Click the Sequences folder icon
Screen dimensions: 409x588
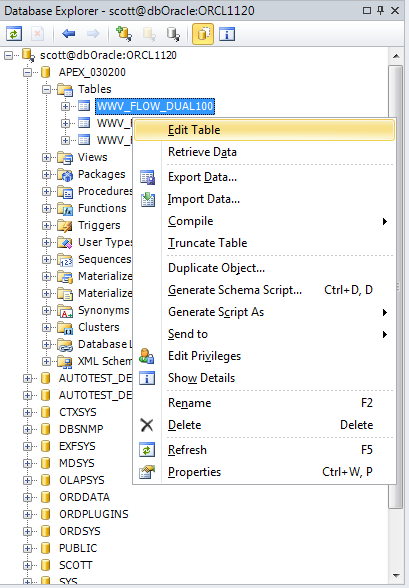(x=65, y=260)
